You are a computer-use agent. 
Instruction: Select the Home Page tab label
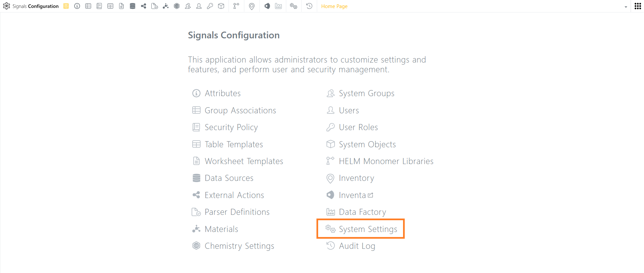coord(334,6)
